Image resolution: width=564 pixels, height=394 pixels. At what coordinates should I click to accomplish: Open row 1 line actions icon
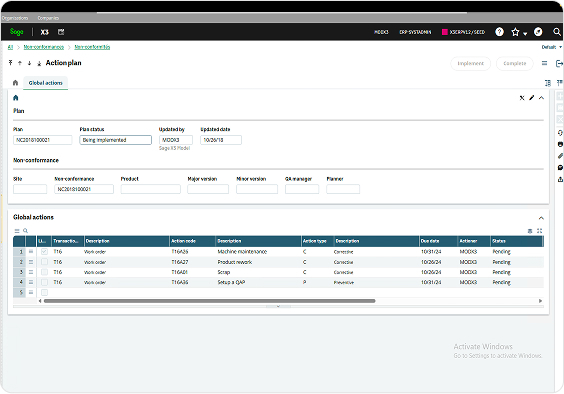pos(31,252)
